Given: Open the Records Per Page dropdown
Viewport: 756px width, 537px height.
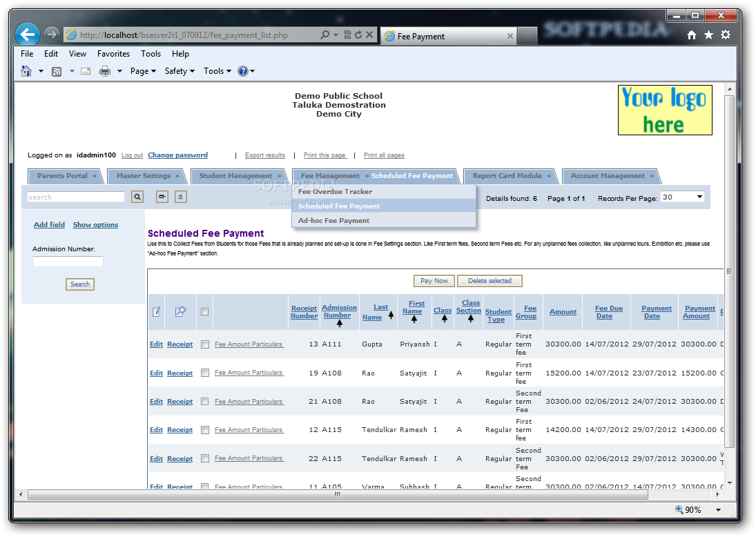Looking at the screenshot, I should [x=682, y=197].
